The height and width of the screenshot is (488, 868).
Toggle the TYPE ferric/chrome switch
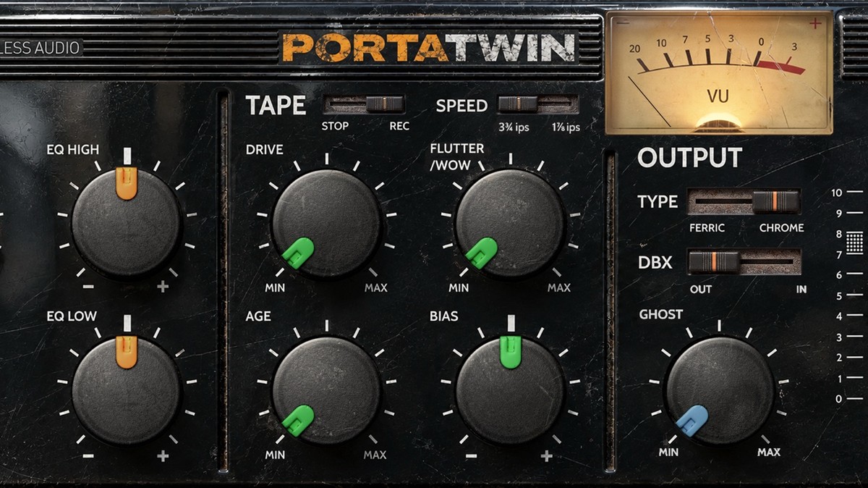(x=744, y=202)
